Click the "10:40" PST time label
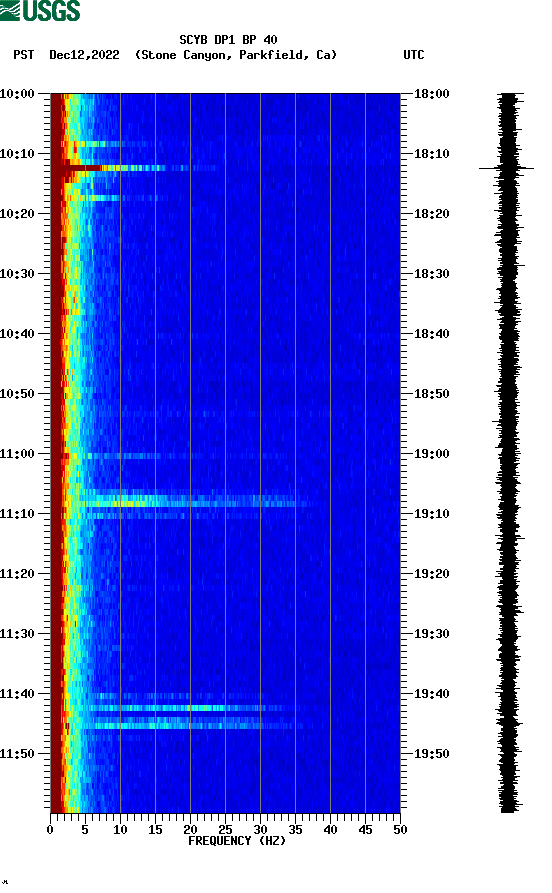 click(17, 334)
